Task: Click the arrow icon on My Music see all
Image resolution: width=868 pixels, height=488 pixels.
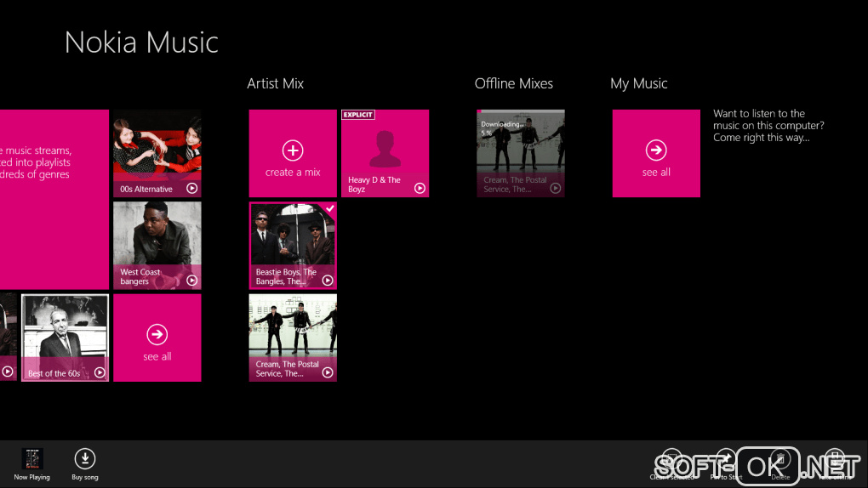Action: tap(656, 150)
